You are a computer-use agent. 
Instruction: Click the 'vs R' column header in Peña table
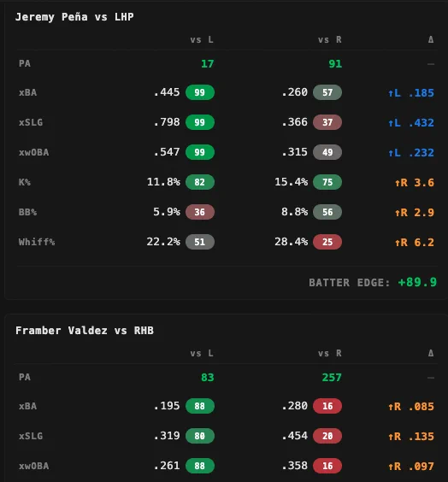(x=330, y=39)
